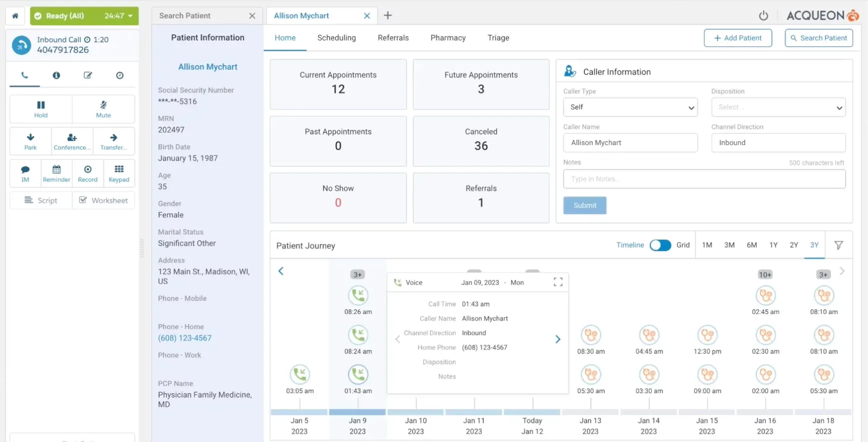Open the Pharmacy tab

coord(448,38)
